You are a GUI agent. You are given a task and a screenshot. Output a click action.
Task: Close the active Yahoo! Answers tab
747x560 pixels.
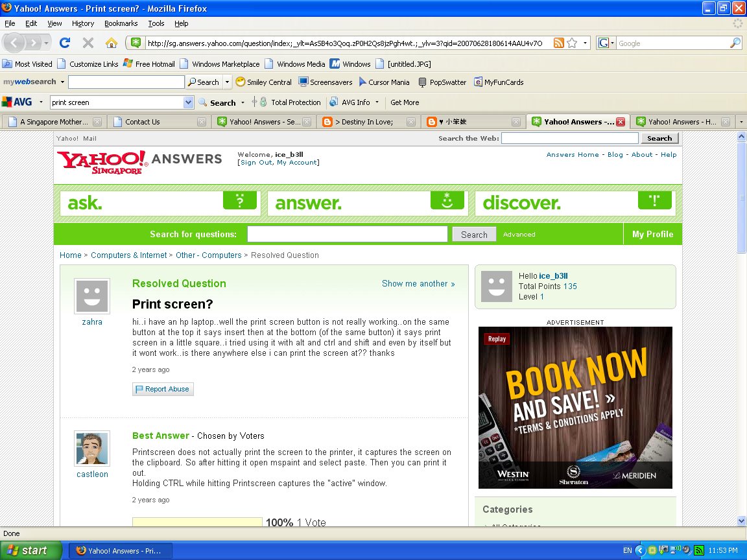(621, 122)
